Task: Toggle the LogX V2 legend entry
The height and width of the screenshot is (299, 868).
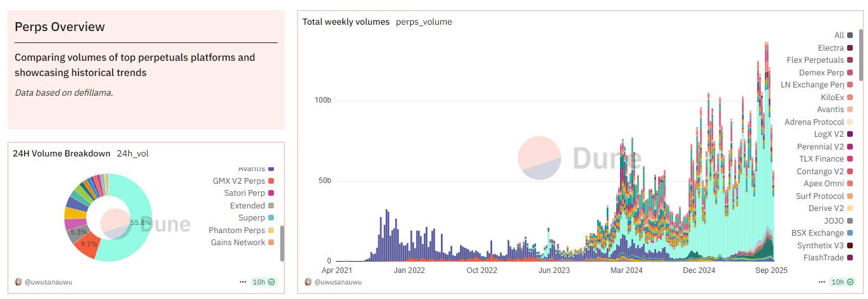Action: click(834, 134)
